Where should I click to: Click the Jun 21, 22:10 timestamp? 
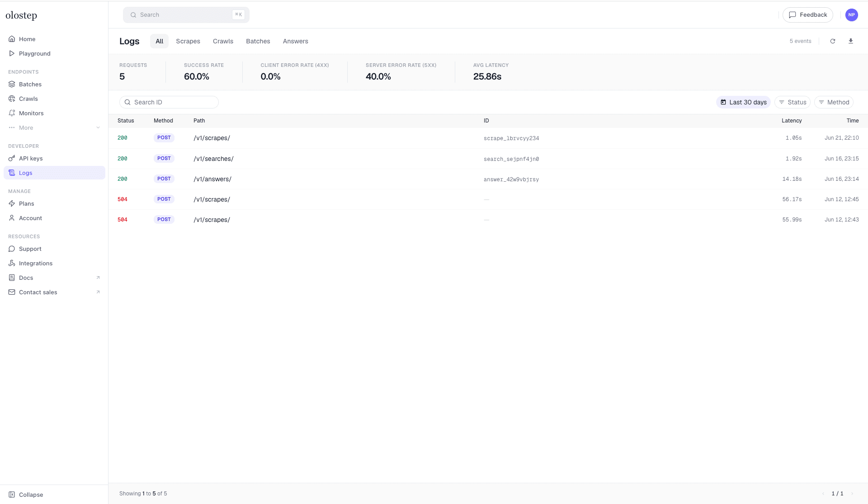842,138
